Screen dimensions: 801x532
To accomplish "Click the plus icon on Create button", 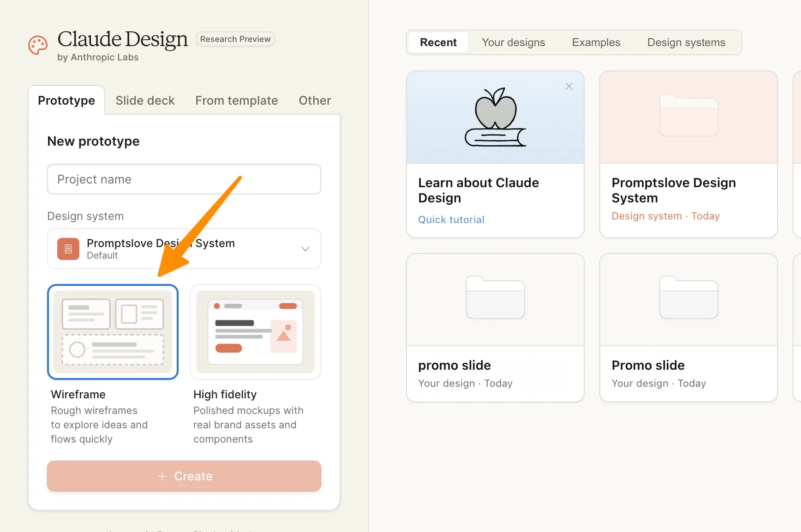I will 162,476.
